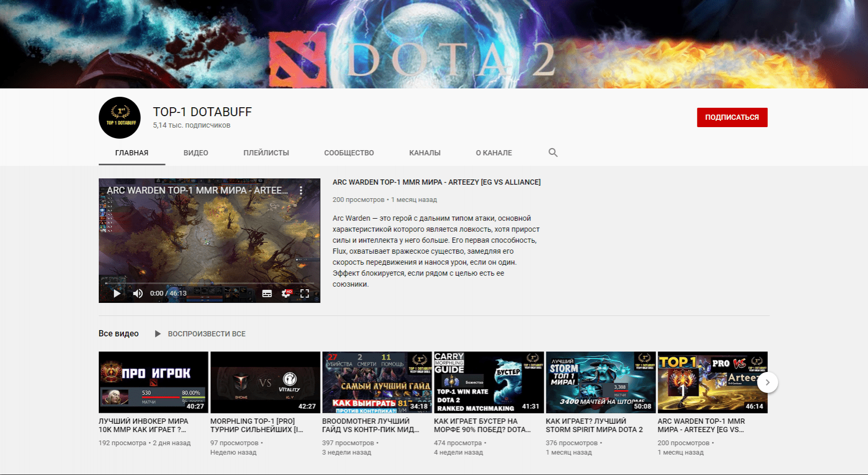Click the 376 просмотров text
The height and width of the screenshot is (475, 868).
pos(572,443)
